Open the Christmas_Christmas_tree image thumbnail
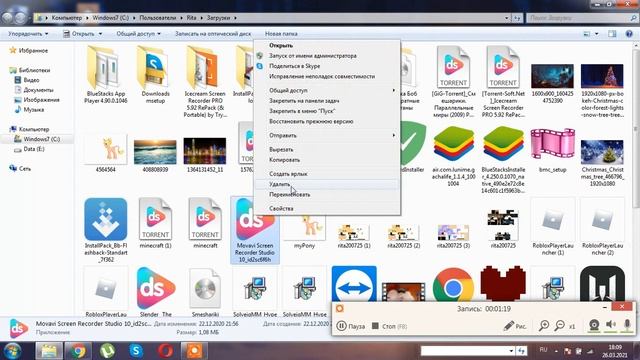Screen dimensions: 640x360 click(x=602, y=152)
